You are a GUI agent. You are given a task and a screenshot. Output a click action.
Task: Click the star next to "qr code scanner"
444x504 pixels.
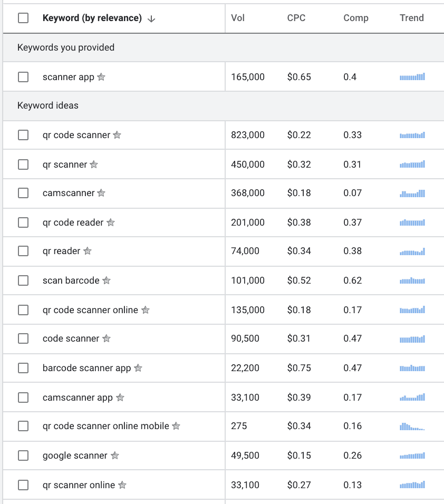(x=117, y=135)
